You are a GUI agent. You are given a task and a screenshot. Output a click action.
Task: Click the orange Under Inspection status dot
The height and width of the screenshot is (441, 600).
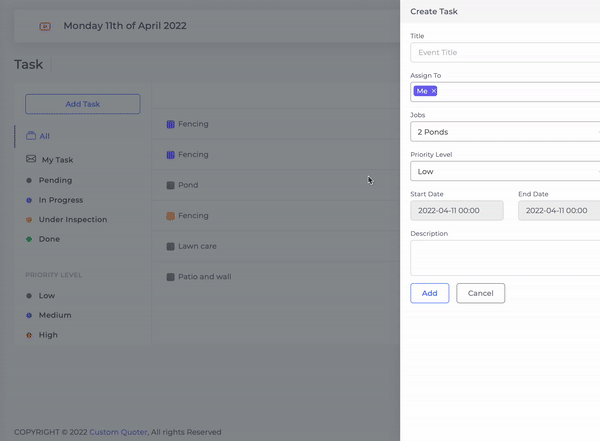point(29,220)
